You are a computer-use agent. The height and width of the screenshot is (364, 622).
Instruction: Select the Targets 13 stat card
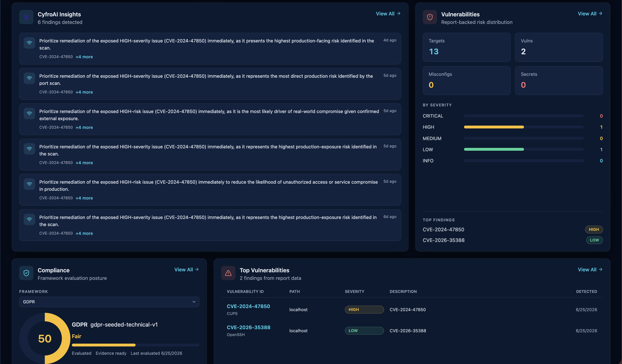[466, 47]
